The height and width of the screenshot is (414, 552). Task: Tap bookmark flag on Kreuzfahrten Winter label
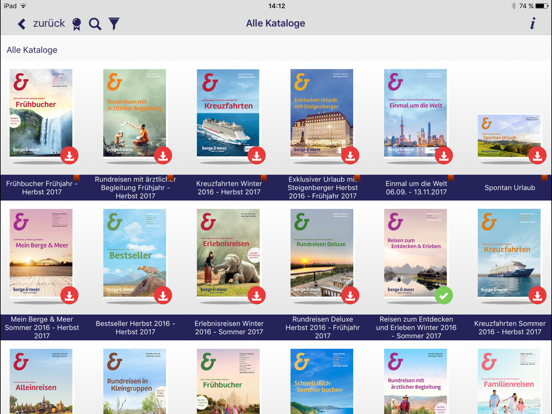tap(264, 178)
